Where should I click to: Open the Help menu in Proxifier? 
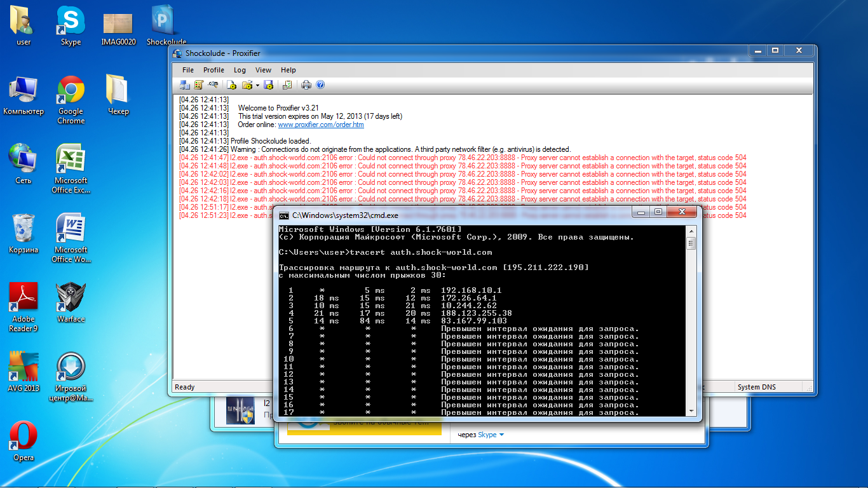click(288, 70)
